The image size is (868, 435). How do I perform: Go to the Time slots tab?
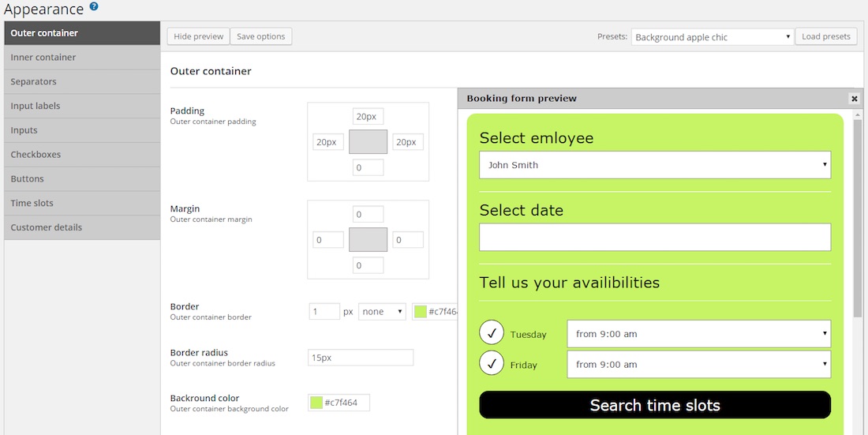click(x=82, y=203)
